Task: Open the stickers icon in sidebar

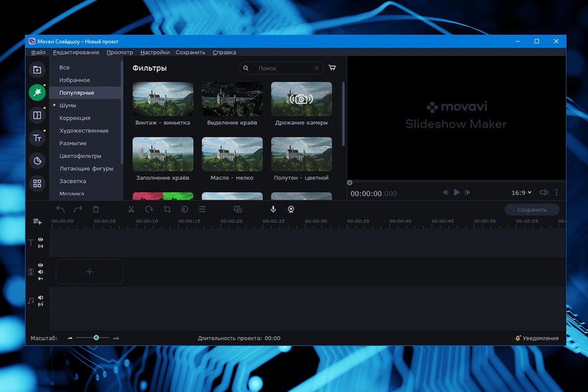Action: pyautogui.click(x=37, y=161)
